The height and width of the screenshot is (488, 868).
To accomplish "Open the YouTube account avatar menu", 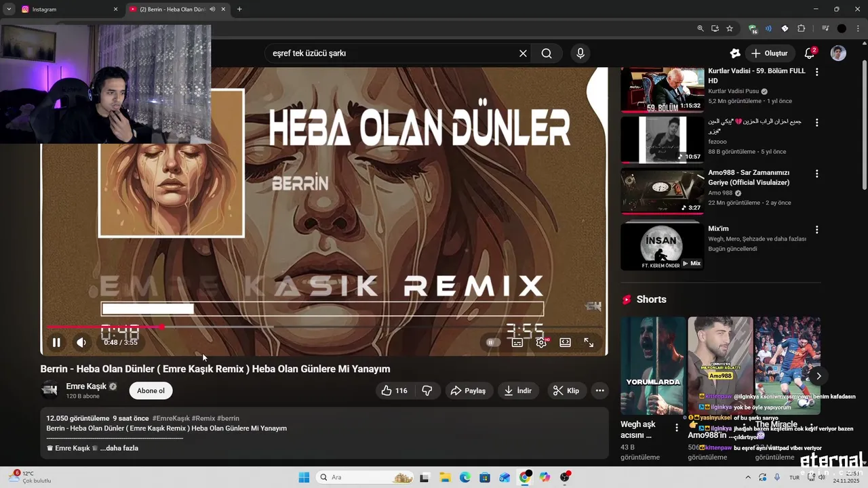I will point(839,53).
